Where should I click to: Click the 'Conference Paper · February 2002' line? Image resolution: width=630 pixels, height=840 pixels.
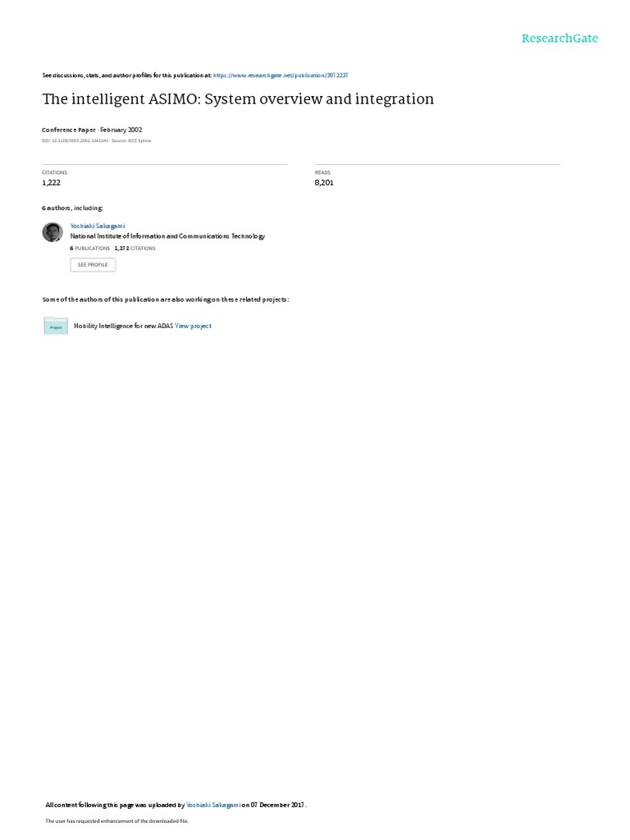pyautogui.click(x=92, y=130)
